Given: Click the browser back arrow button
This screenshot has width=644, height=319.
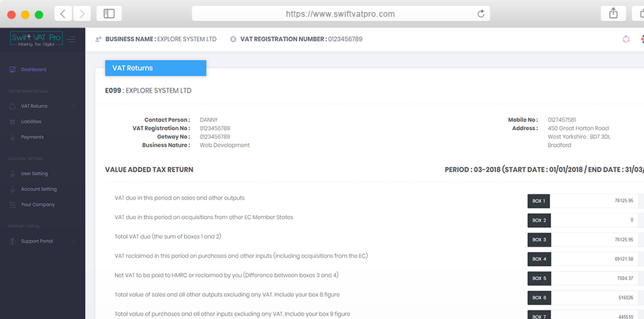Looking at the screenshot, I should pyautogui.click(x=63, y=13).
